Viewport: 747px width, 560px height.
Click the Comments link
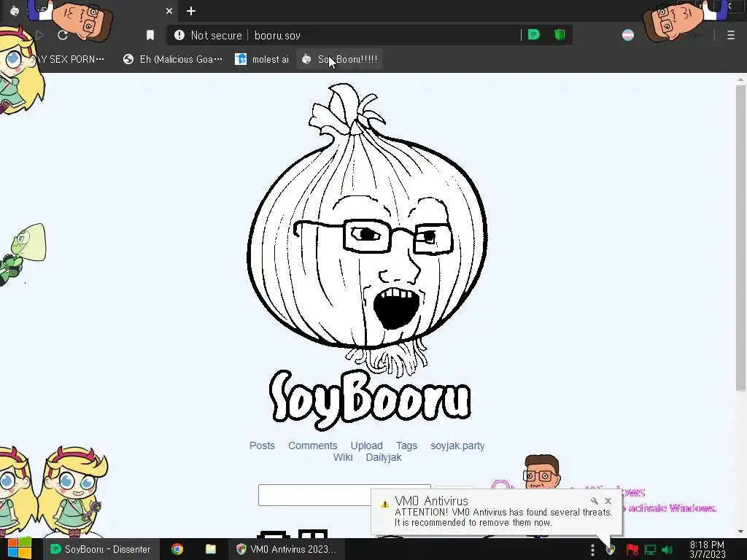click(312, 446)
